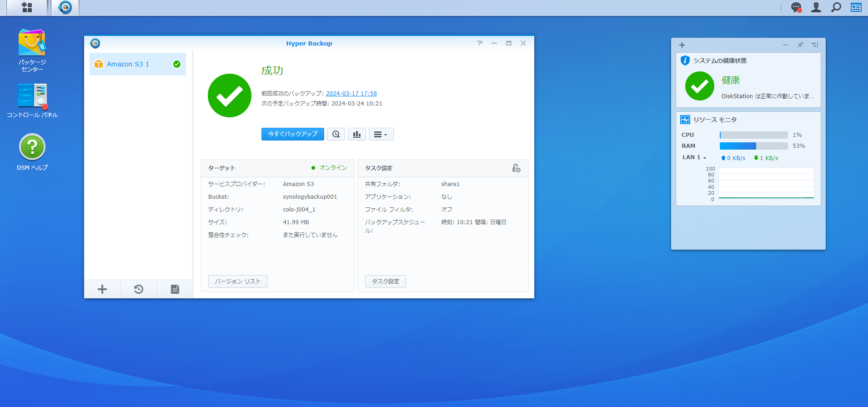Add a widget with plus icon

coord(682,45)
